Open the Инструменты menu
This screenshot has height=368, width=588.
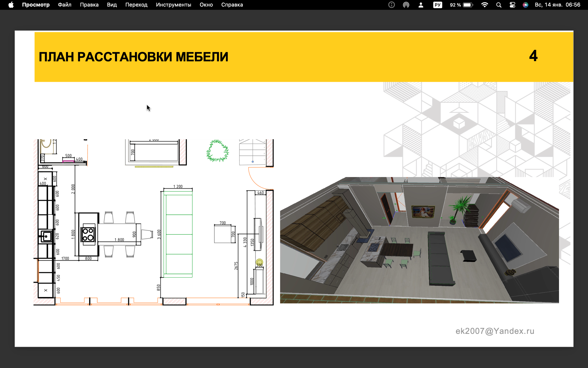point(174,5)
